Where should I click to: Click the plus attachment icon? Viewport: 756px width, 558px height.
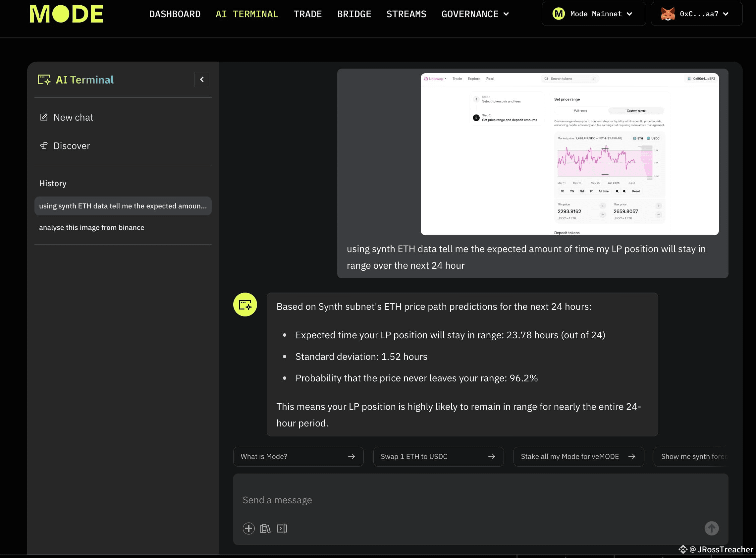point(248,528)
